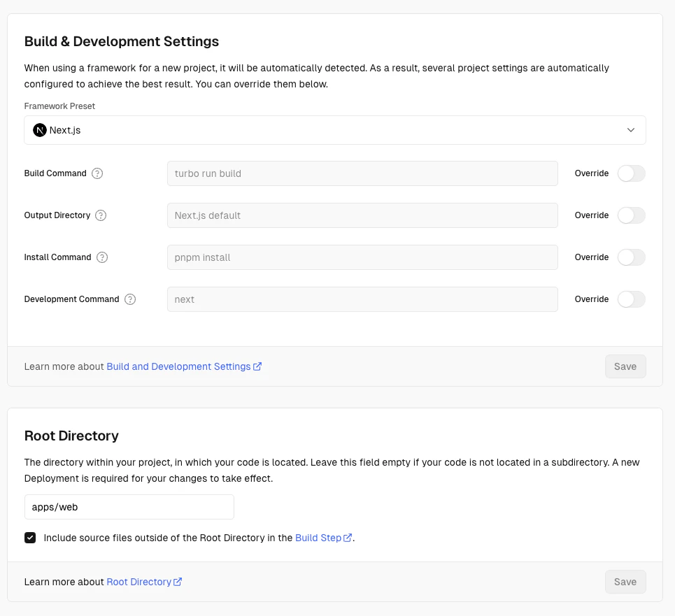Open the Development Command help icon
The height and width of the screenshot is (616, 675).
tap(129, 299)
